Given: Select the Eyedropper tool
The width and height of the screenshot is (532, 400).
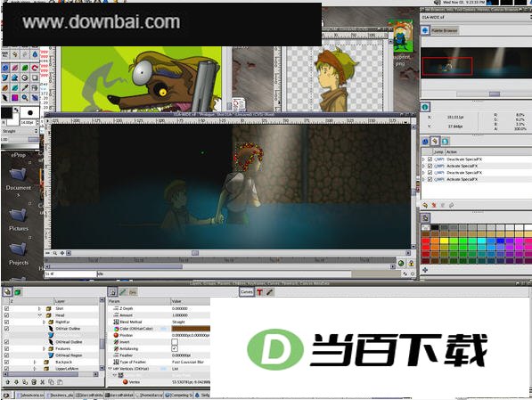Looking at the screenshot, I should pos(25,88).
